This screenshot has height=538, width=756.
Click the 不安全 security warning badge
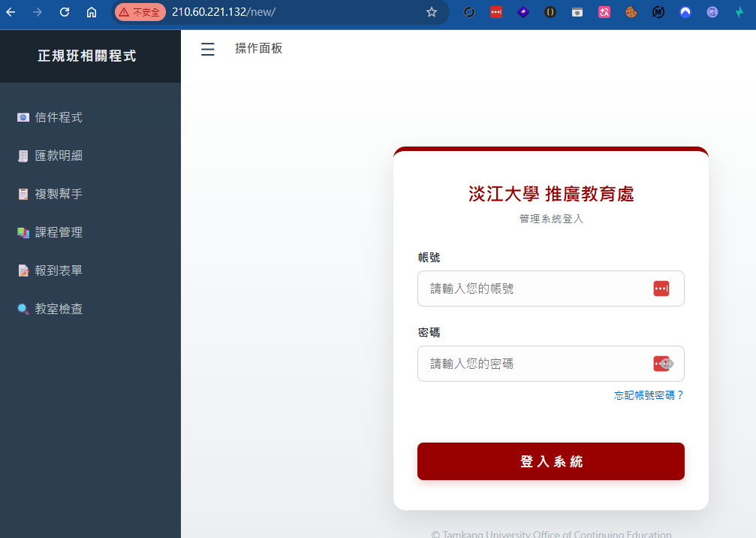point(140,12)
